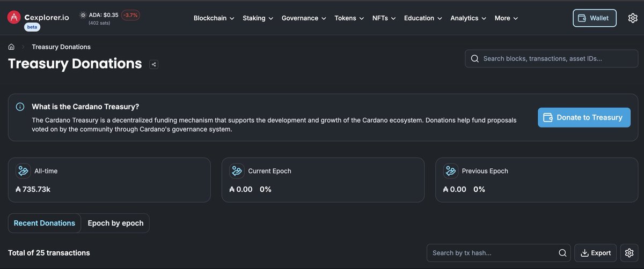This screenshot has width=644, height=269.
Task: Click the Current Epoch ₳ 0.00 value
Action: [x=241, y=189]
